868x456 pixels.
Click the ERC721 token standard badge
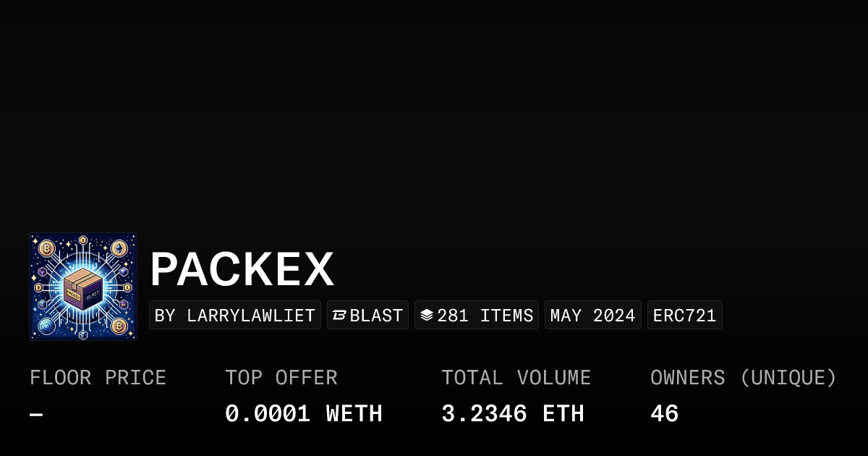click(x=684, y=316)
